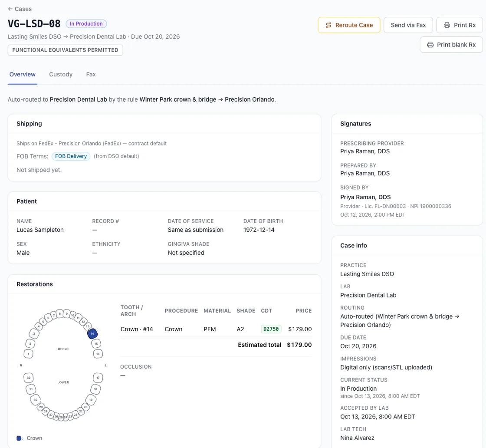The image size is (486, 448).
Task: Click the FOB Delivery badge
Action: click(x=71, y=156)
